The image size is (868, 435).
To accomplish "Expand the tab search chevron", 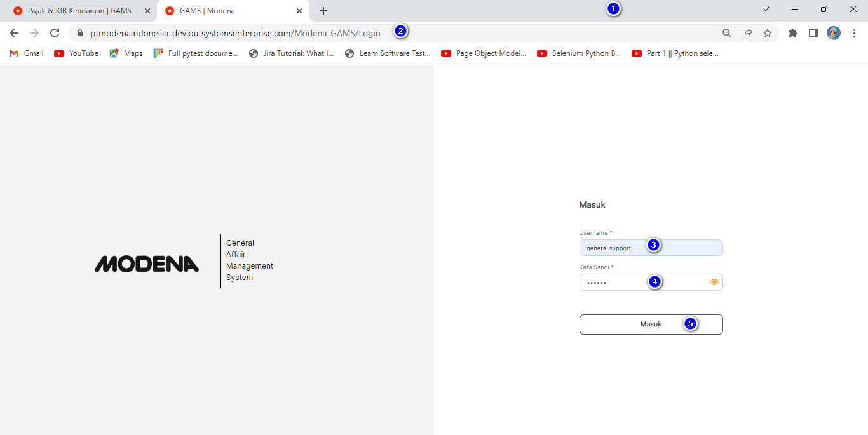I will coord(766,10).
